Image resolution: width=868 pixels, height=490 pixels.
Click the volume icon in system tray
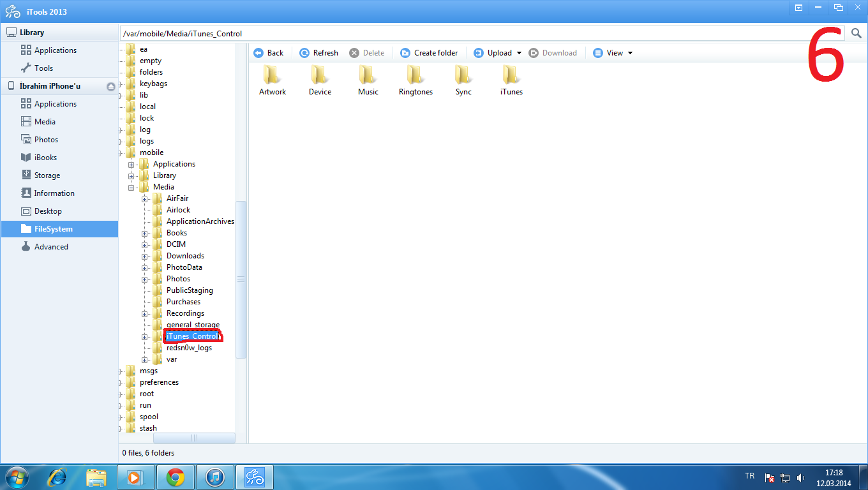click(x=801, y=477)
